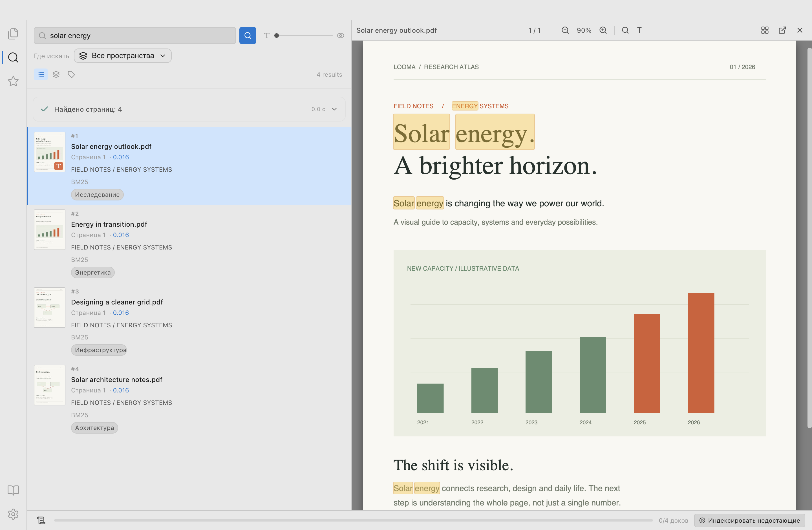Click thumbnail of Solar energy outlook.pdf
812x530 pixels.
pyautogui.click(x=49, y=152)
